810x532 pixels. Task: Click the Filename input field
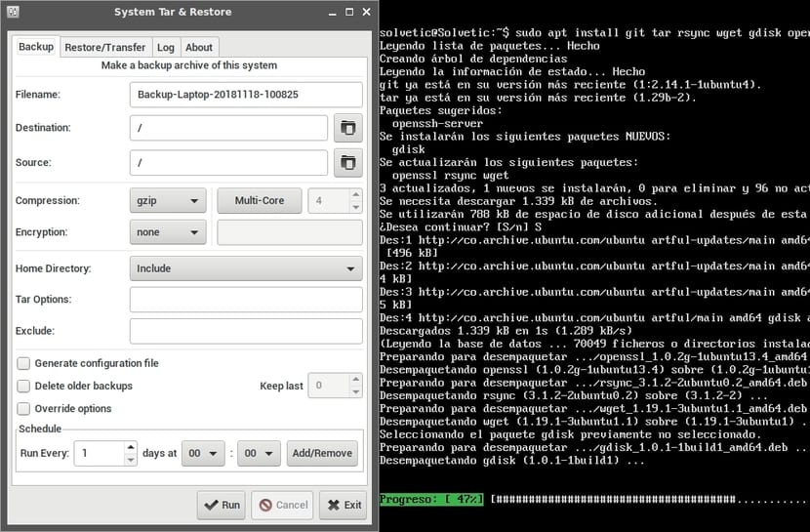(246, 95)
